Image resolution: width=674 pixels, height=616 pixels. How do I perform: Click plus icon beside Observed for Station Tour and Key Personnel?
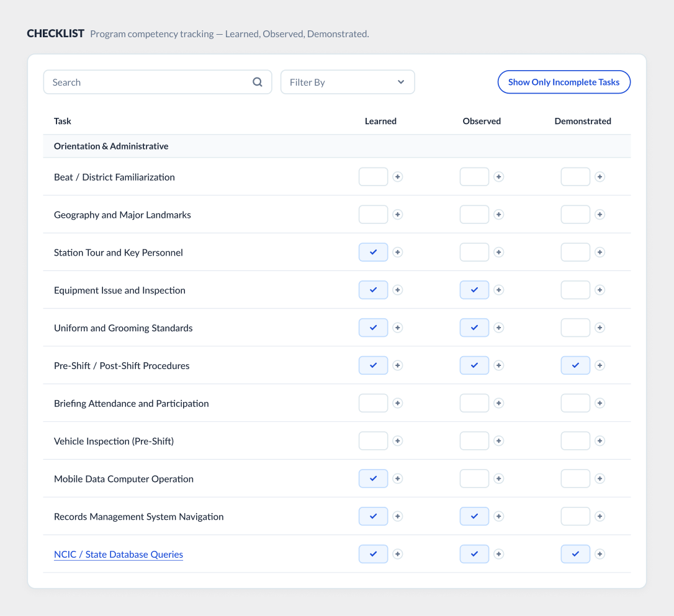pyautogui.click(x=498, y=252)
